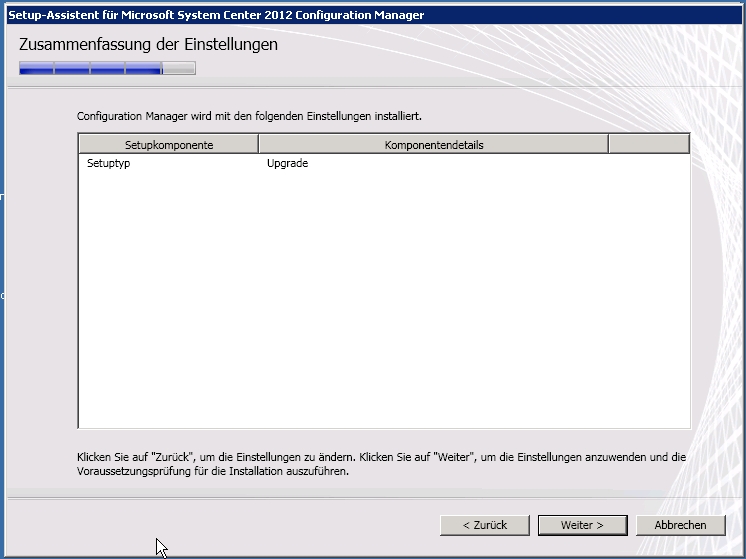Image resolution: width=746 pixels, height=559 pixels.
Task: Sort by the "Setupkomponente" column header
Action: [168, 145]
